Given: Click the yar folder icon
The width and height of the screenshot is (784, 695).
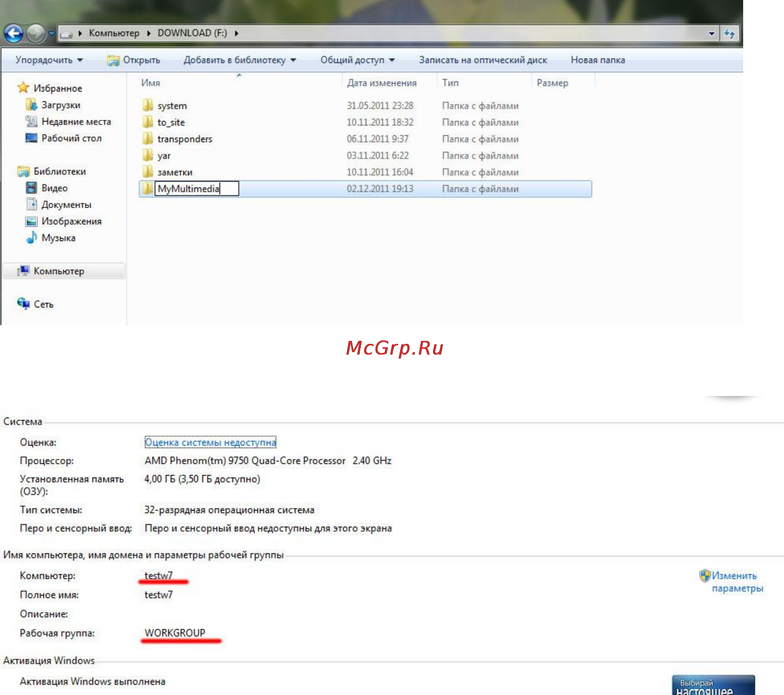Looking at the screenshot, I should click(148, 155).
